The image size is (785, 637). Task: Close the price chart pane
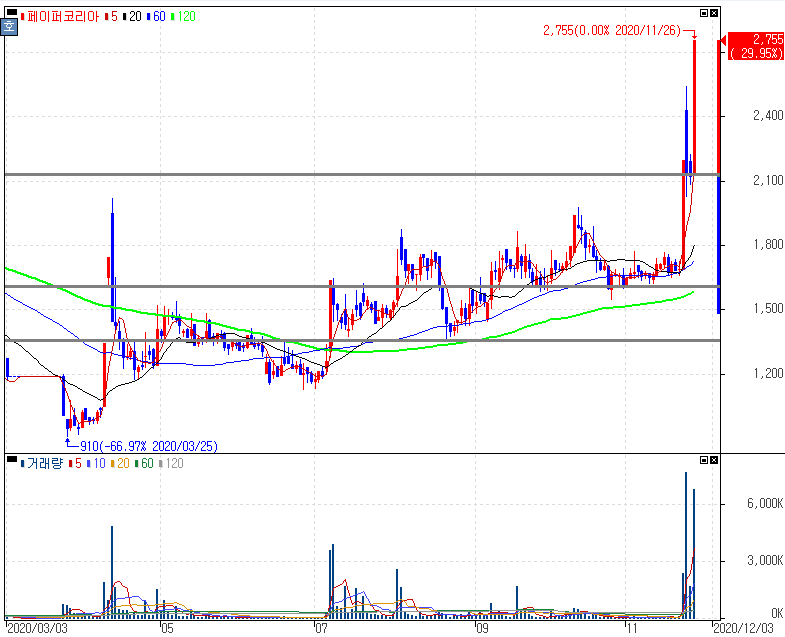click(x=714, y=13)
